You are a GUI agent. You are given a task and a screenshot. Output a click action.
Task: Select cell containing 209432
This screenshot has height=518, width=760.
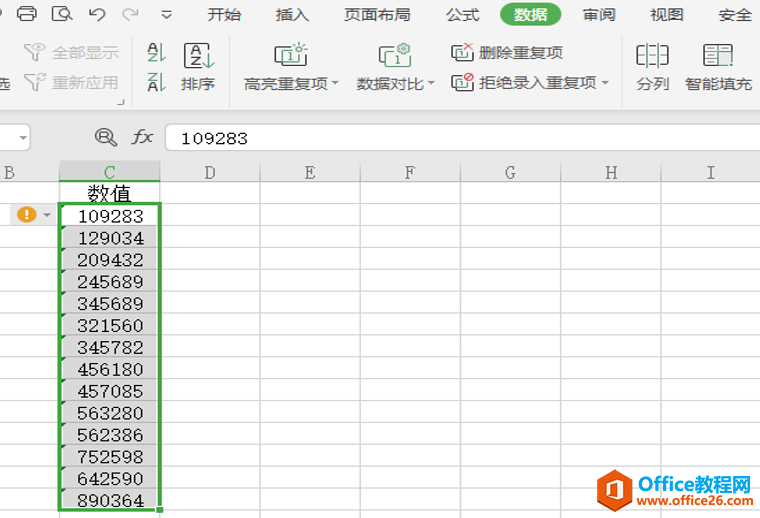110,259
